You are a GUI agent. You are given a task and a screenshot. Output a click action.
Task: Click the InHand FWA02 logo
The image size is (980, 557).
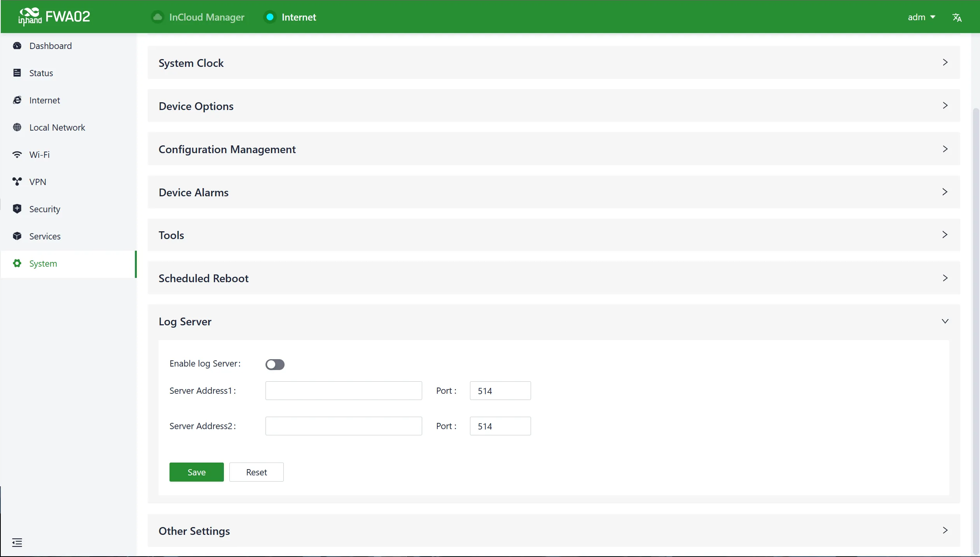(54, 17)
